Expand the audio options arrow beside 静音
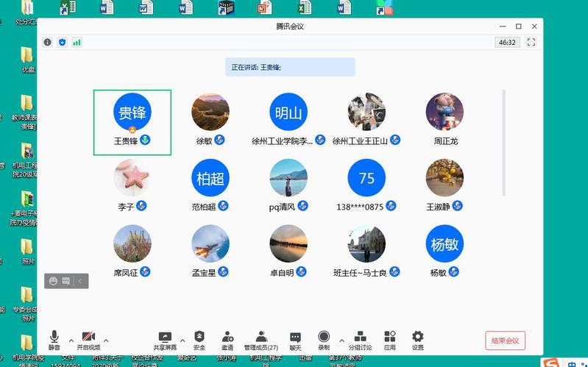 pyautogui.click(x=71, y=341)
